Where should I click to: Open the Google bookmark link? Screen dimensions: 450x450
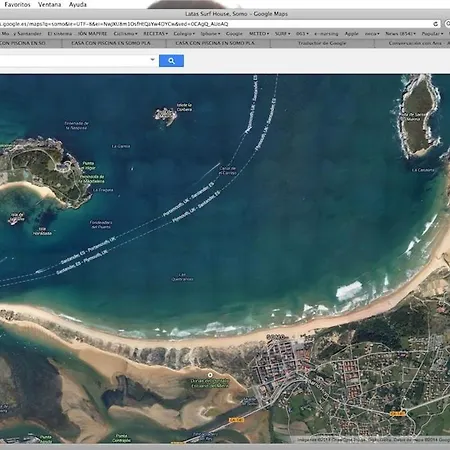[234, 34]
